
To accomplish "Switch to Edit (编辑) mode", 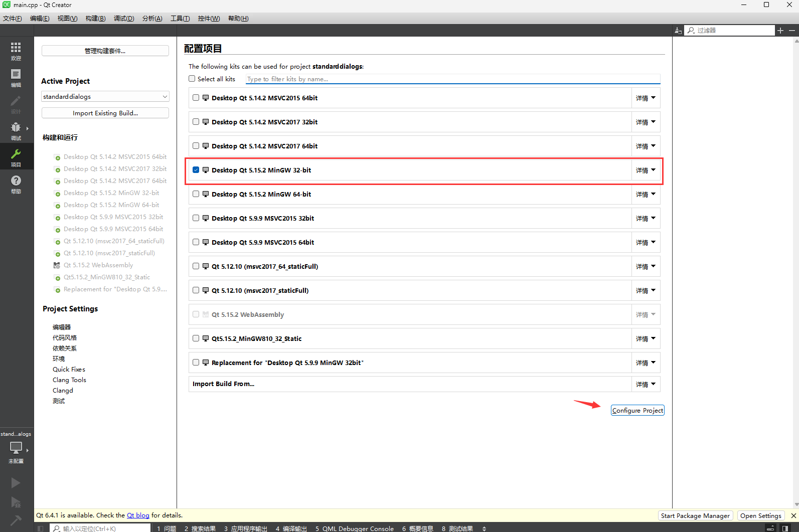I will coord(16,77).
